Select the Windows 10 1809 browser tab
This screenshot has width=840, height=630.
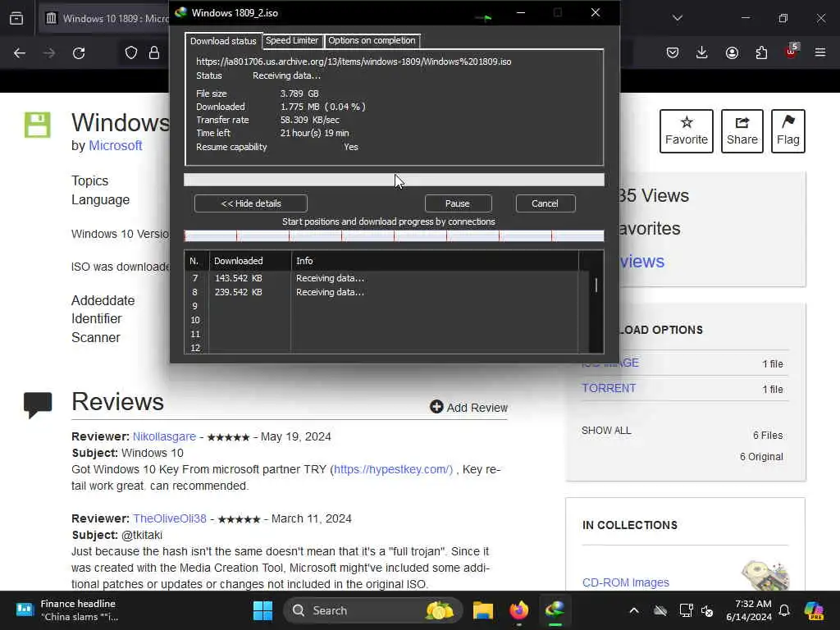107,18
